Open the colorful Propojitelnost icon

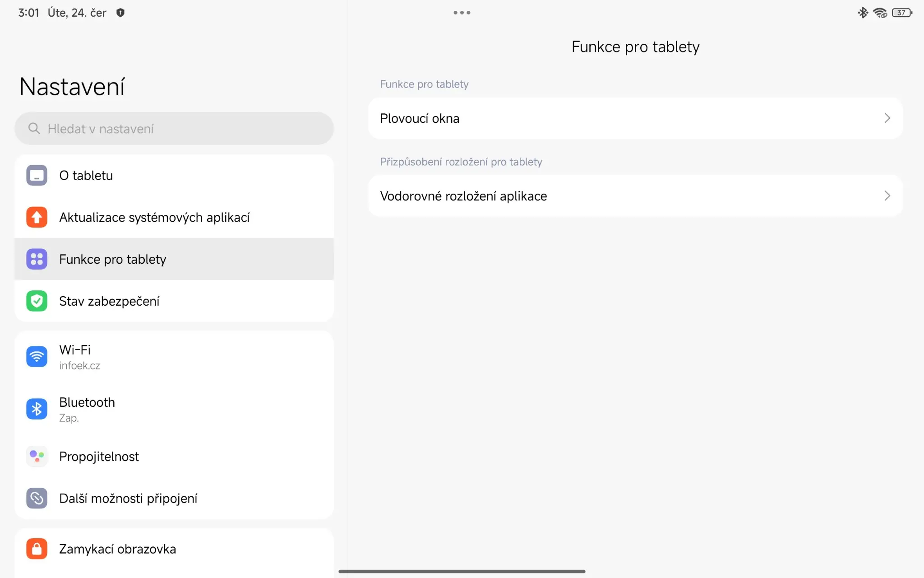pyautogui.click(x=37, y=456)
